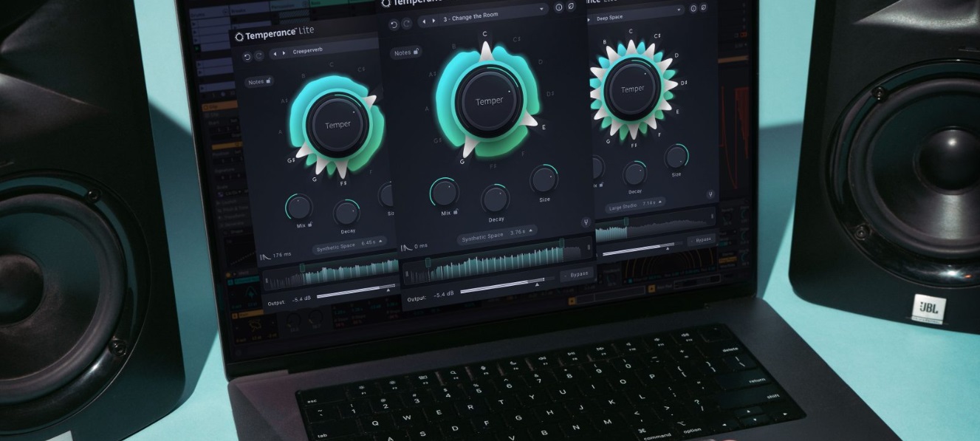Toggle the E note in Change the Room window
Viewport: 980px width, 441px height.
point(544,128)
